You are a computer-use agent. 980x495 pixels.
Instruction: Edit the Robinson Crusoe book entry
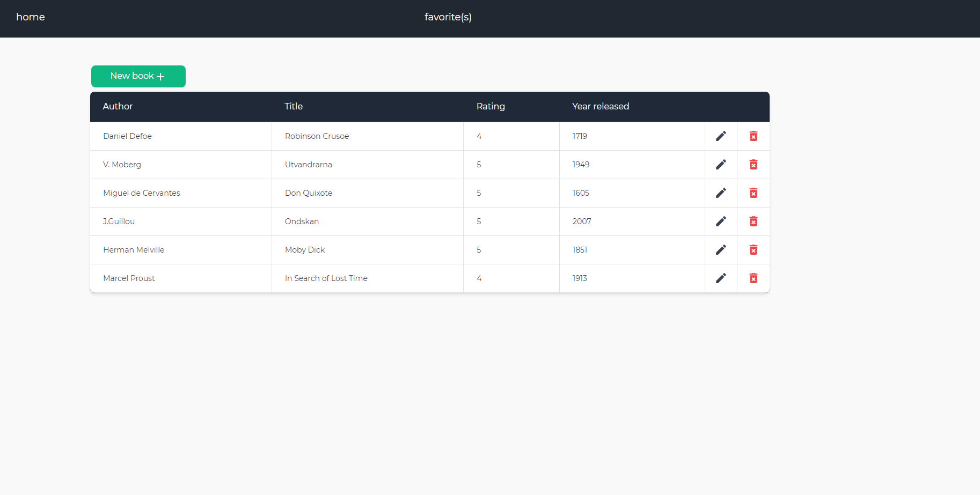pos(721,136)
